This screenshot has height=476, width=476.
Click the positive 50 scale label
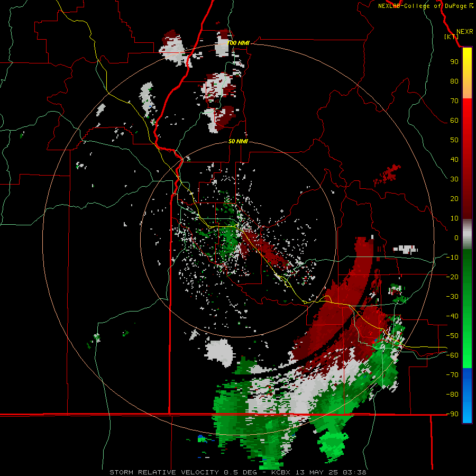tap(454, 140)
